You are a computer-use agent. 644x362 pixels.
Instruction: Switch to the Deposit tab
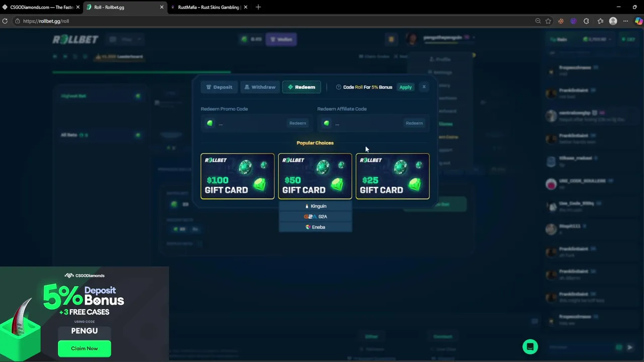click(x=219, y=87)
